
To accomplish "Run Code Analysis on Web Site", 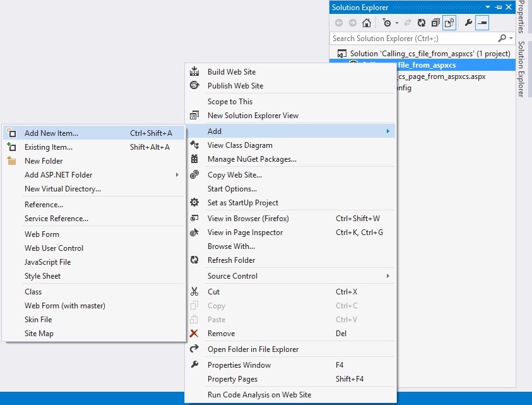I will pos(260,394).
